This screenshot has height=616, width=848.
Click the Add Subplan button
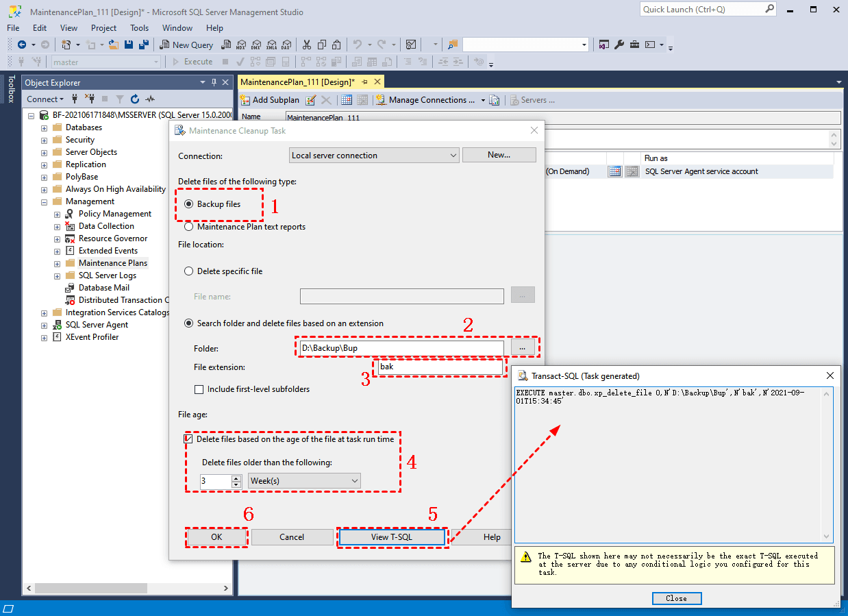click(270, 100)
